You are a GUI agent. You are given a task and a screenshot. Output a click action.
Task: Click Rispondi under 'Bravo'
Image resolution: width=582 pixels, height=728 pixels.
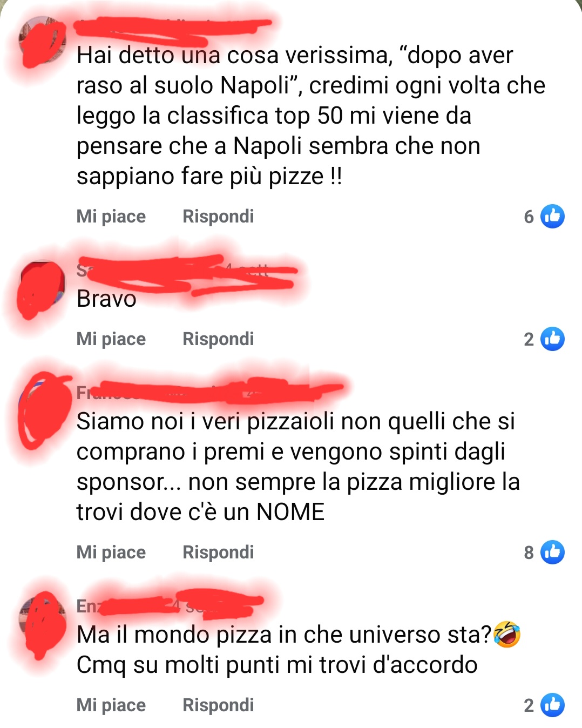pos(218,339)
